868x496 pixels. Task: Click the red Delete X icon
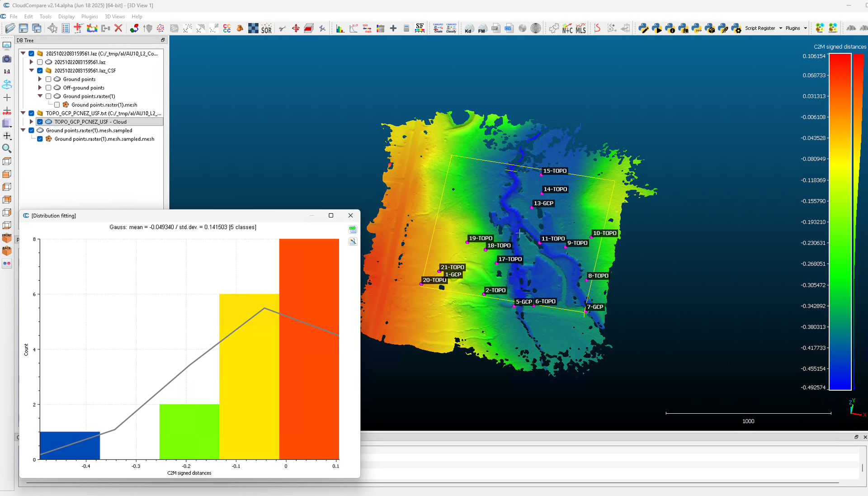pyautogui.click(x=118, y=28)
